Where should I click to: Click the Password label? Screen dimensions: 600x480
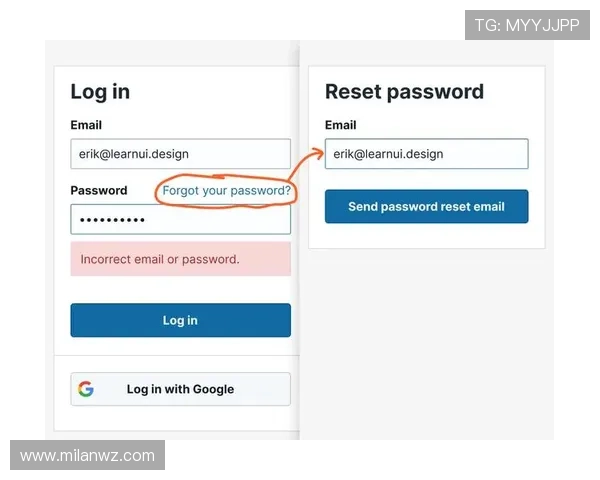point(99,190)
